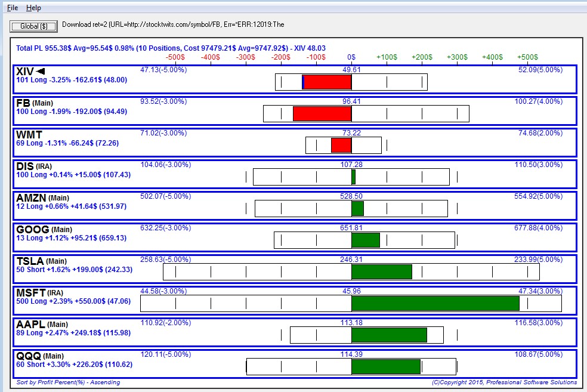
Task: Click the -100$ scale label
Action: pos(316,57)
